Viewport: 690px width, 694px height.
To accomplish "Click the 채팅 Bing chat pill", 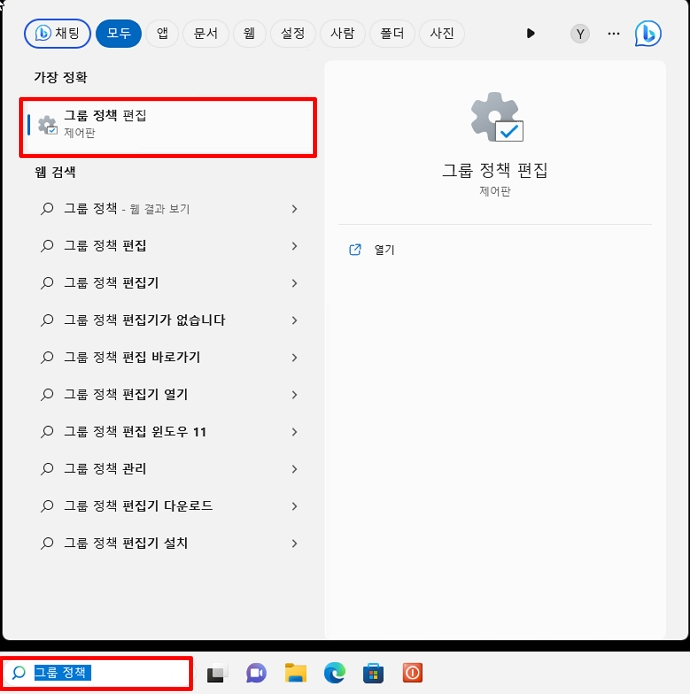I will (x=58, y=34).
